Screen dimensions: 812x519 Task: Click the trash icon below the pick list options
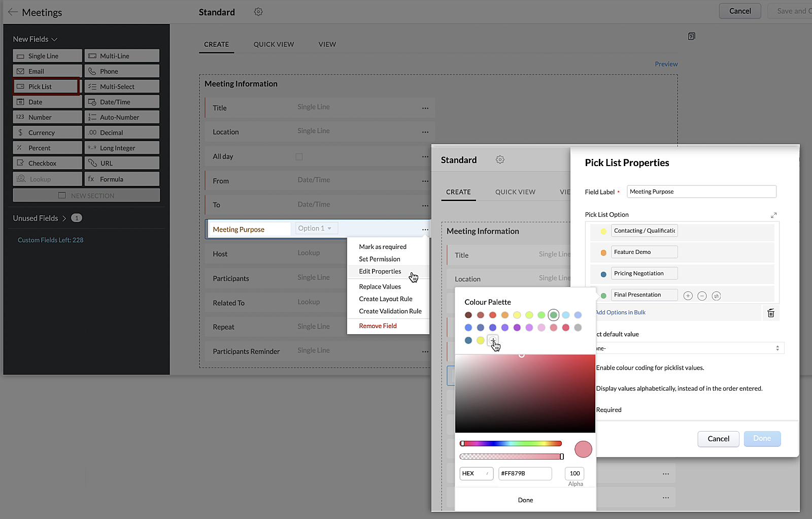(x=770, y=313)
